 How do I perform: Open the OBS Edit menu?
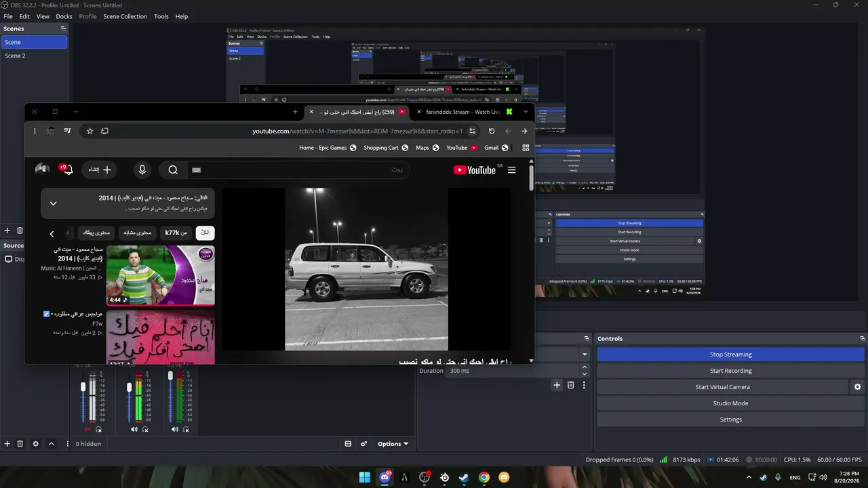[x=24, y=16]
